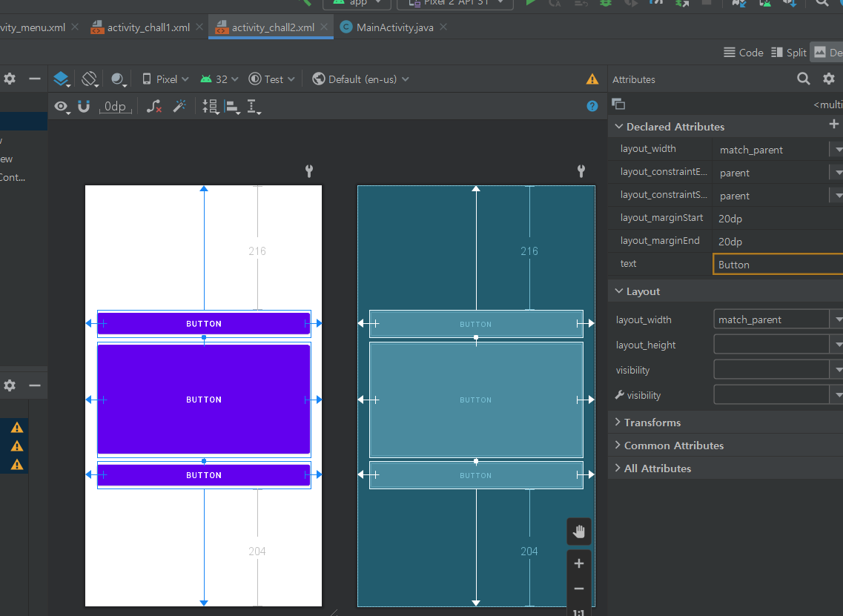The image size is (843, 616).
Task: Select the top BUTTON in blueprint view
Action: click(476, 324)
